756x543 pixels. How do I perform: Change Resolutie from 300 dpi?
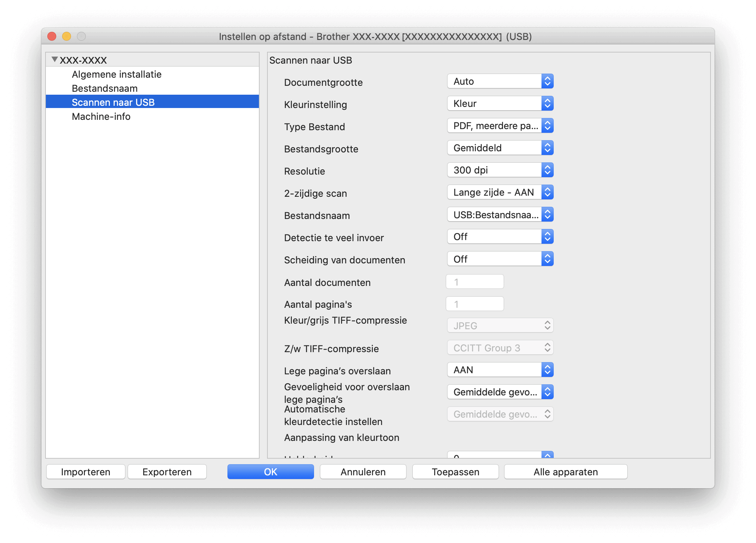500,170
